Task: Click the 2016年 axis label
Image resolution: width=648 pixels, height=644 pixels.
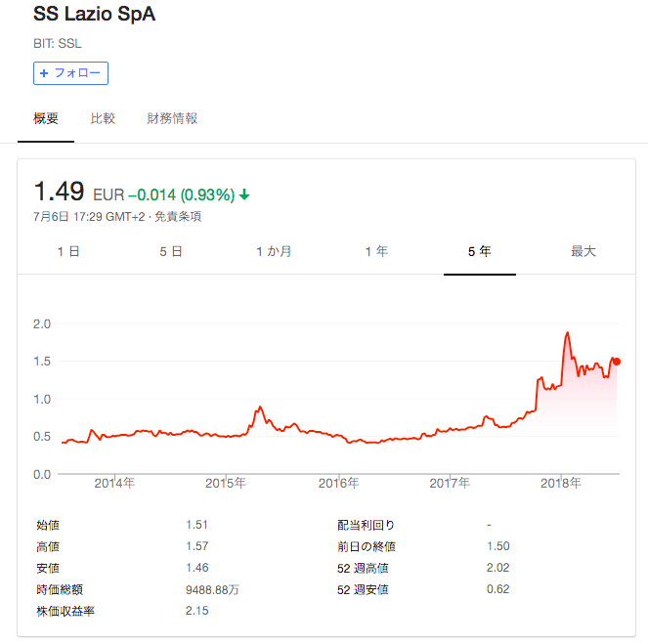Action: click(x=338, y=483)
